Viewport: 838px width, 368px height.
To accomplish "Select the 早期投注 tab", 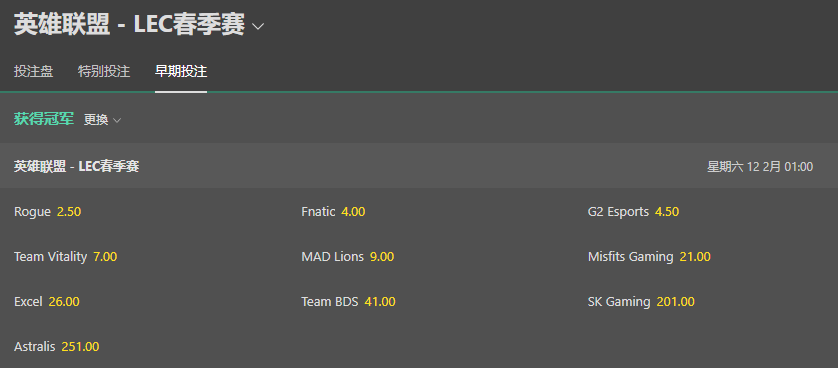I will click(181, 72).
